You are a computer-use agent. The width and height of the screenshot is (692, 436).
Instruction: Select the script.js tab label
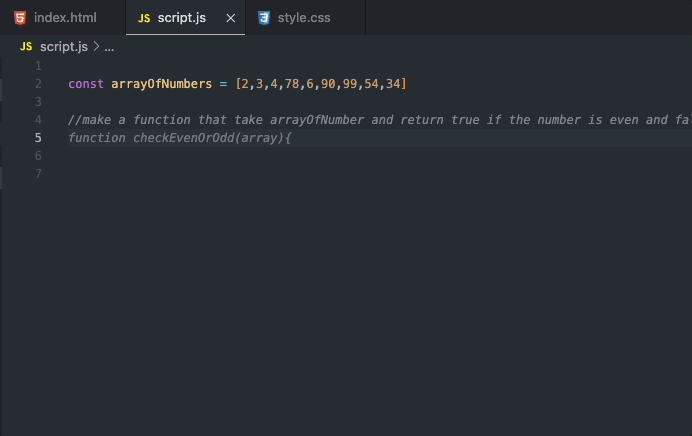tap(181, 18)
